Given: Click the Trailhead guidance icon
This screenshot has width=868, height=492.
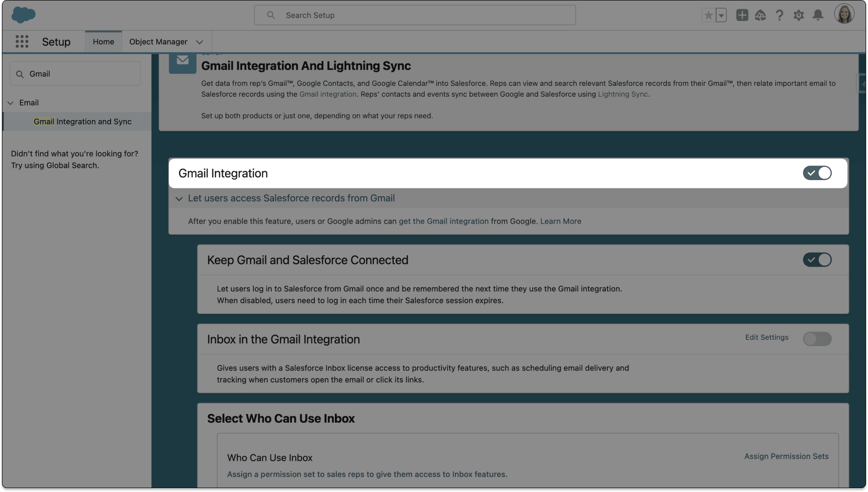Looking at the screenshot, I should (761, 15).
